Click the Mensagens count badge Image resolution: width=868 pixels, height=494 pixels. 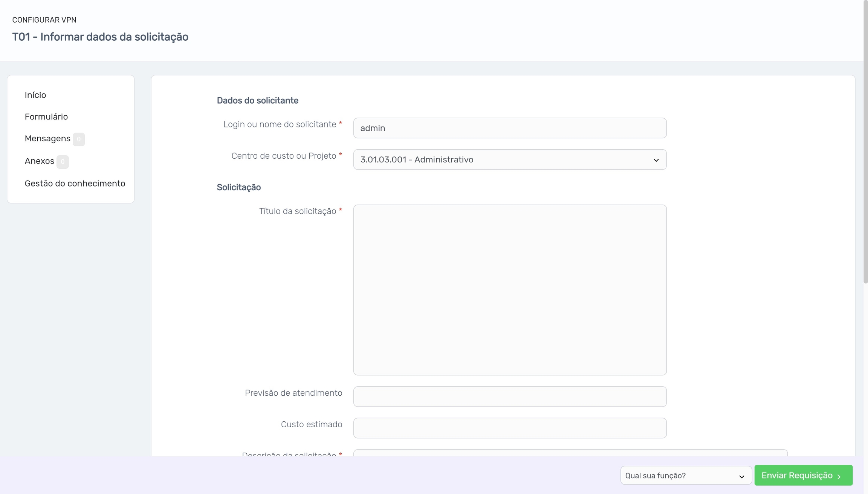pyautogui.click(x=79, y=139)
